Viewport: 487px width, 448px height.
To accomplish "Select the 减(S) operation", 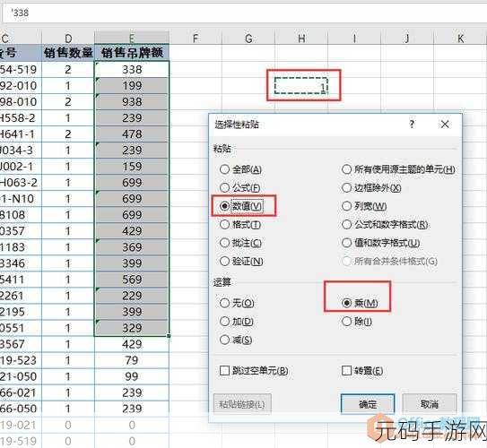I will 236,340.
